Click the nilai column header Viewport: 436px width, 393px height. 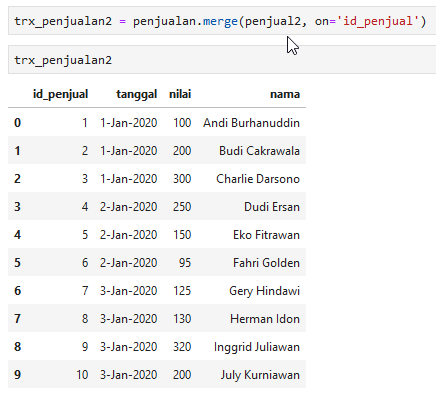(x=180, y=94)
